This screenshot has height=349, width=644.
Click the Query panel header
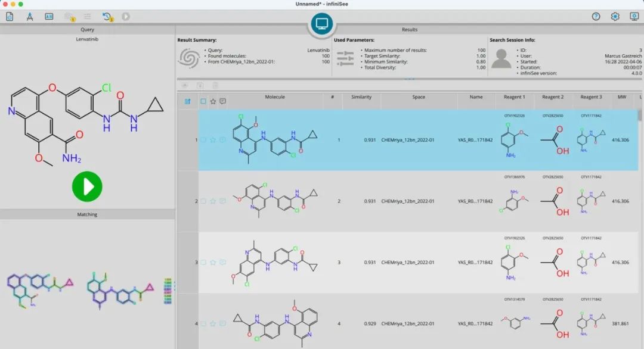point(87,30)
